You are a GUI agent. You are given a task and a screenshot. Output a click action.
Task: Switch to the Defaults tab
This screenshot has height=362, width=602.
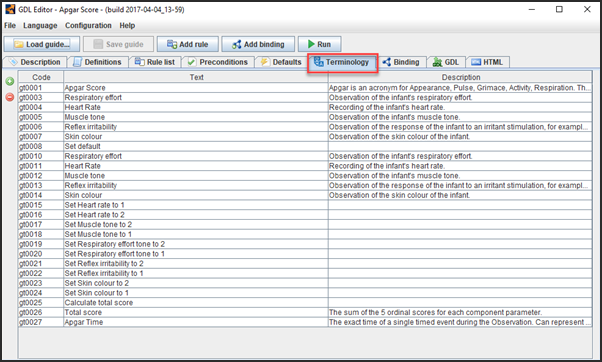[281, 62]
